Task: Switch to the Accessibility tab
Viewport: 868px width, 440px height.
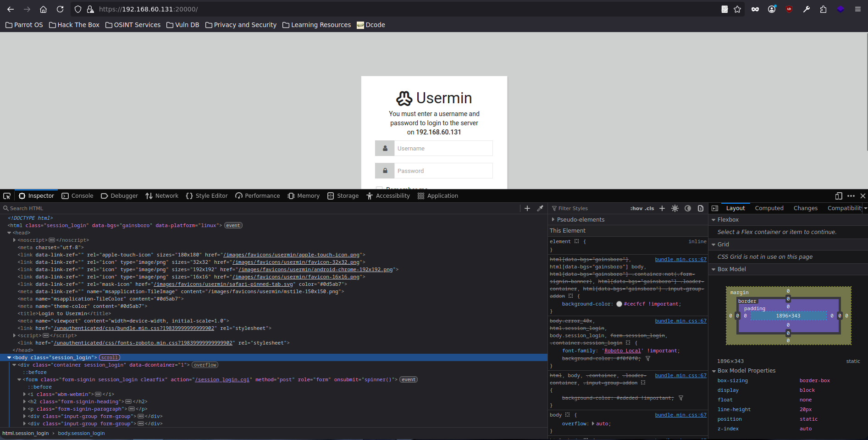Action: 388,196
